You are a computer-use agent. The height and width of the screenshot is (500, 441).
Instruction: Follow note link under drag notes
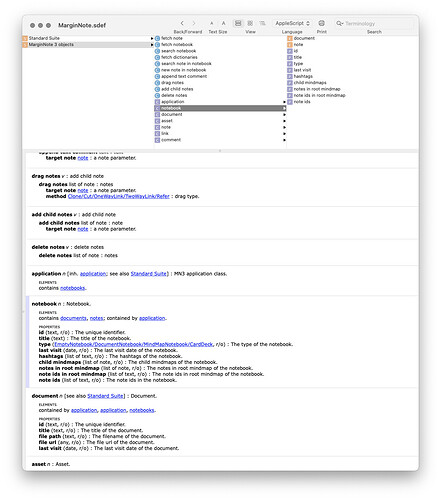[x=83, y=190]
